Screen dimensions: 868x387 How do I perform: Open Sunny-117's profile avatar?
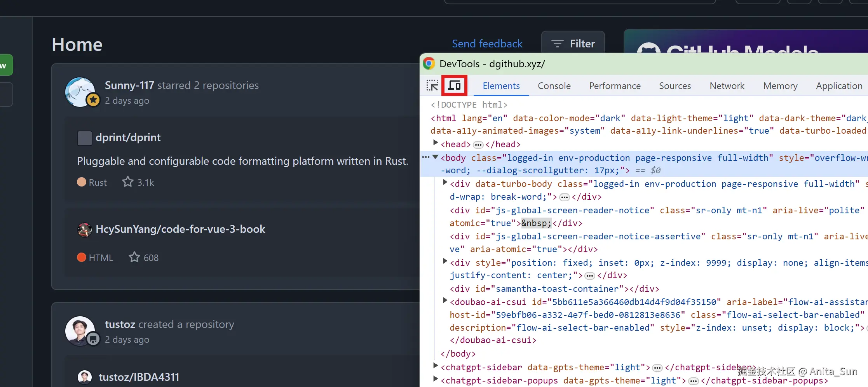click(x=80, y=92)
